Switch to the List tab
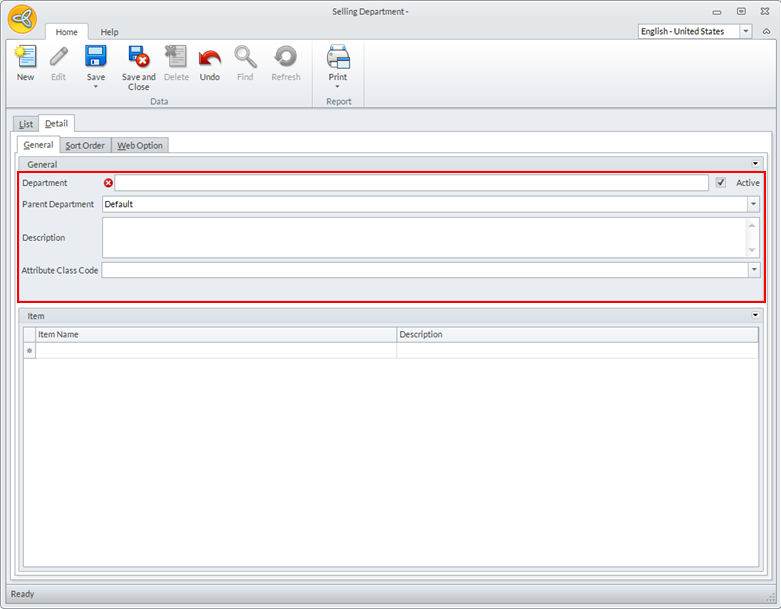Image resolution: width=781 pixels, height=609 pixels. [26, 124]
